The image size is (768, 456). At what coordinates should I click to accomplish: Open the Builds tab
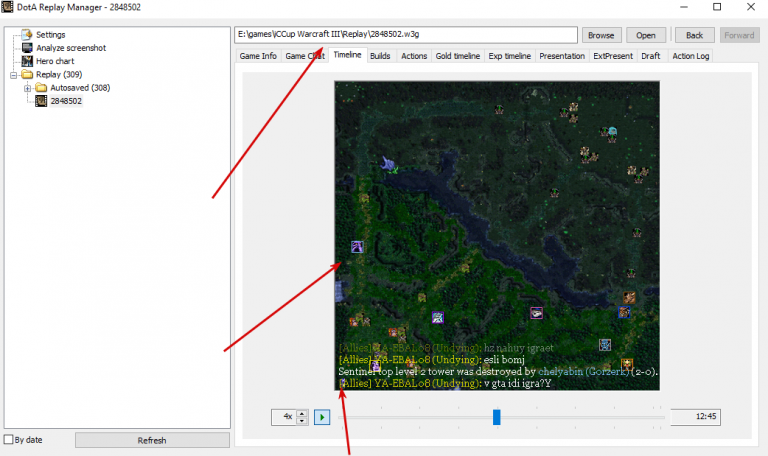pyautogui.click(x=380, y=56)
